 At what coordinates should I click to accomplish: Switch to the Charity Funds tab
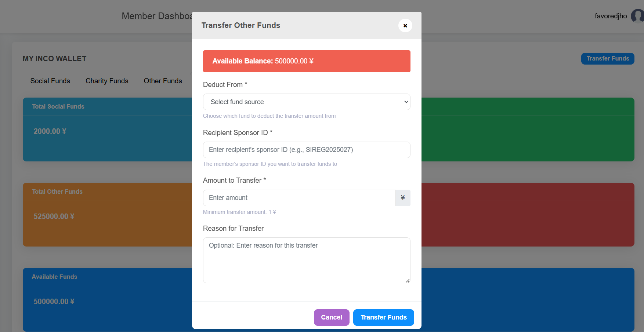(107, 81)
